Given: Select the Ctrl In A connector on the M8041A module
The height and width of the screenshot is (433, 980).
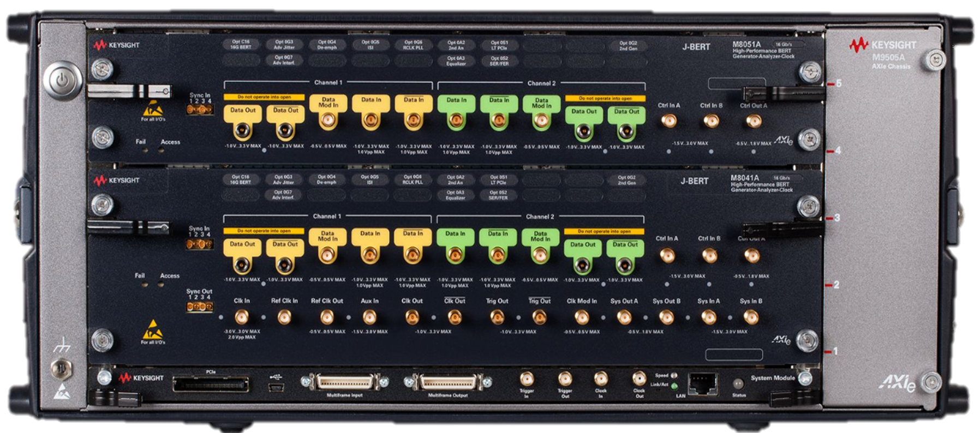Looking at the screenshot, I should click(x=667, y=255).
